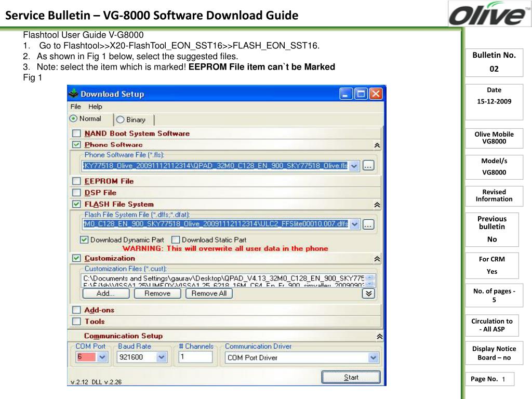
Task: Click the Add... button
Action: (x=106, y=294)
